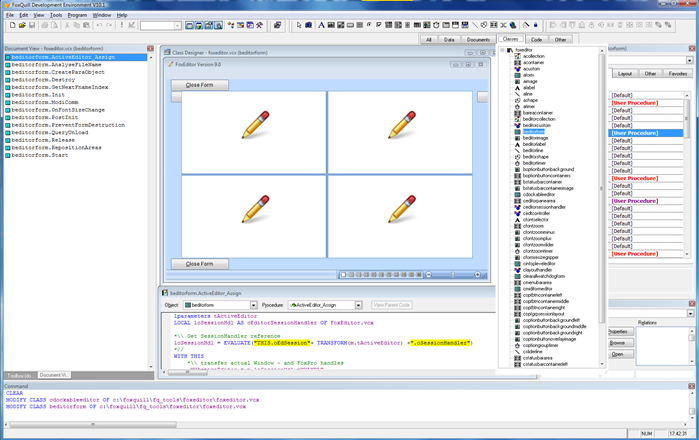The width and height of the screenshot is (699, 440).
Task: Switch to the Documents tab
Action: pos(478,39)
